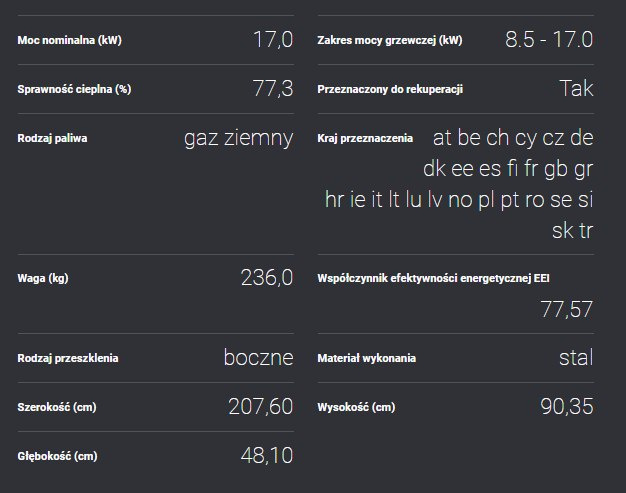Select the Zakres mocy grzewczej (kW) label
626x493 pixels.
click(x=390, y=40)
